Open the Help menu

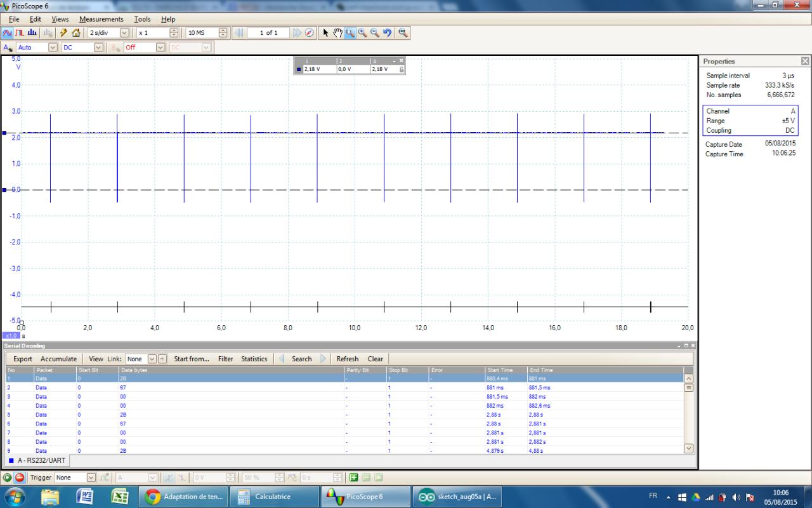click(x=168, y=19)
